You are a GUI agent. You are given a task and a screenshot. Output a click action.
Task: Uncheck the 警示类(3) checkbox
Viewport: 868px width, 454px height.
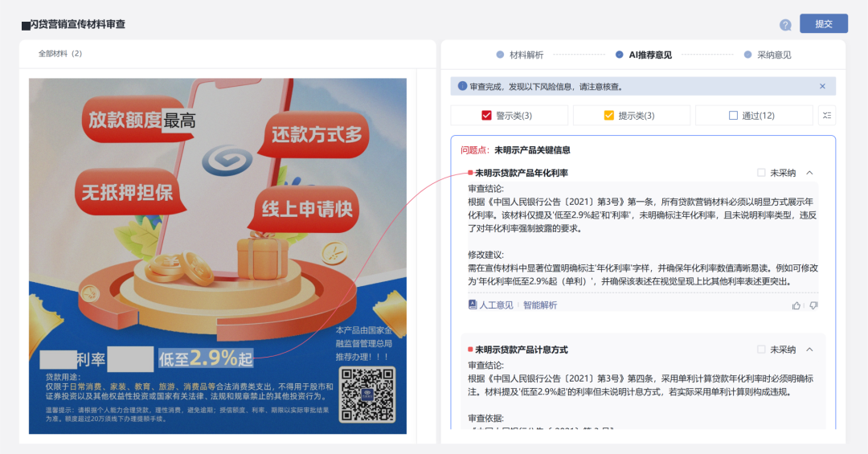point(486,115)
